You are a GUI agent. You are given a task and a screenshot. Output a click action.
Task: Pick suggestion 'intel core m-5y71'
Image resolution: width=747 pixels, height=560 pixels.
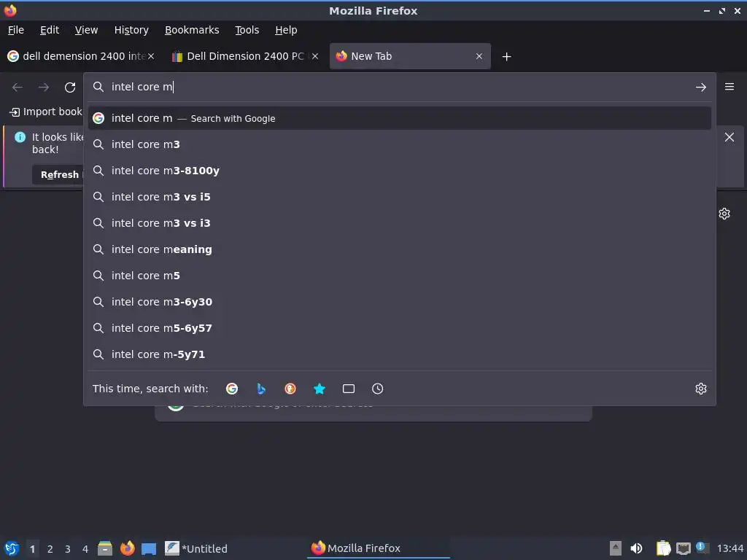[x=399, y=354]
